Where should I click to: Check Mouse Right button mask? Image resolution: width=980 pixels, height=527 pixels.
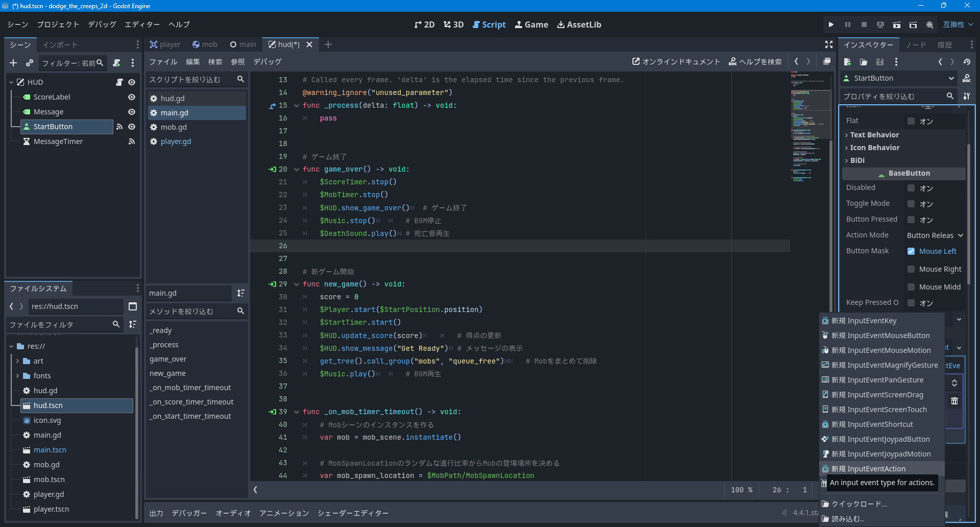click(x=911, y=269)
